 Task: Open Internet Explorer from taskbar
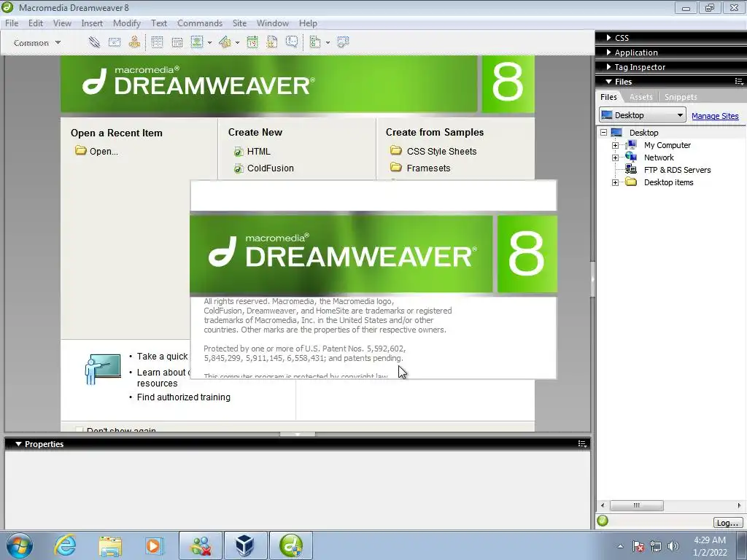pyautogui.click(x=65, y=545)
